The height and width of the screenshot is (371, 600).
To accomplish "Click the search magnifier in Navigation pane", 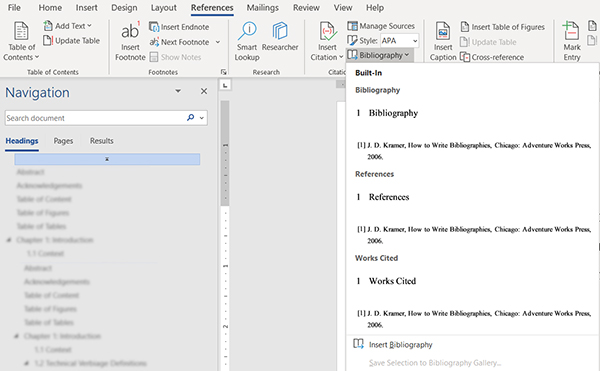I will (191, 118).
